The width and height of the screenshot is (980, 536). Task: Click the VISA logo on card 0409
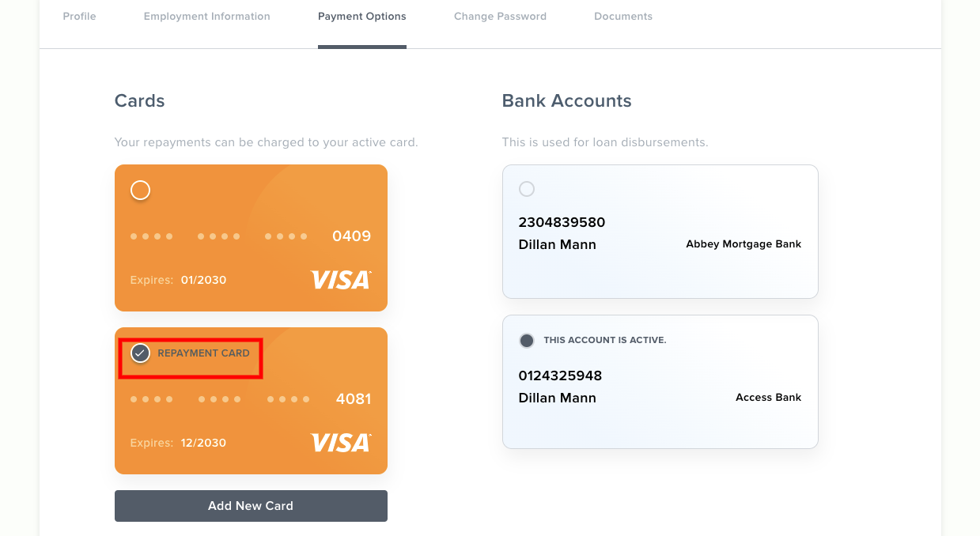click(341, 280)
